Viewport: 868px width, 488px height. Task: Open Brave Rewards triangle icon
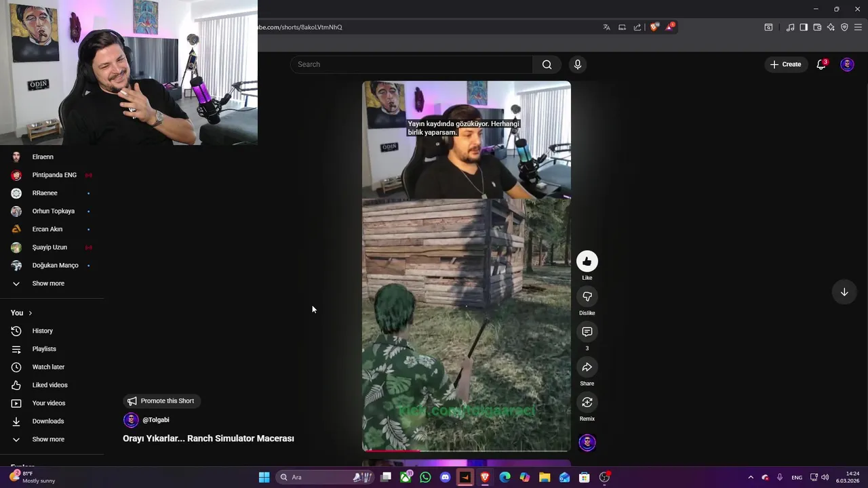670,27
